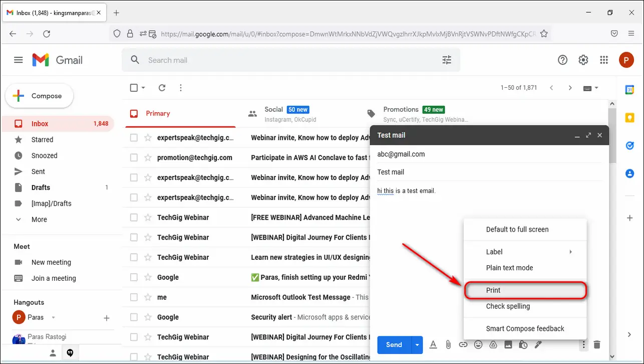Star the Microsoft Outlook Test Message email
The width and height of the screenshot is (644, 364).
click(x=148, y=297)
